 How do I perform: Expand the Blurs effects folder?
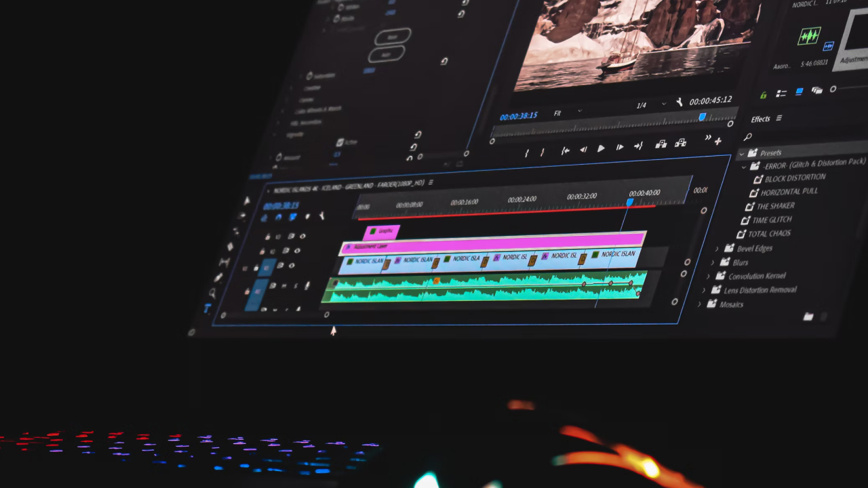tap(713, 262)
